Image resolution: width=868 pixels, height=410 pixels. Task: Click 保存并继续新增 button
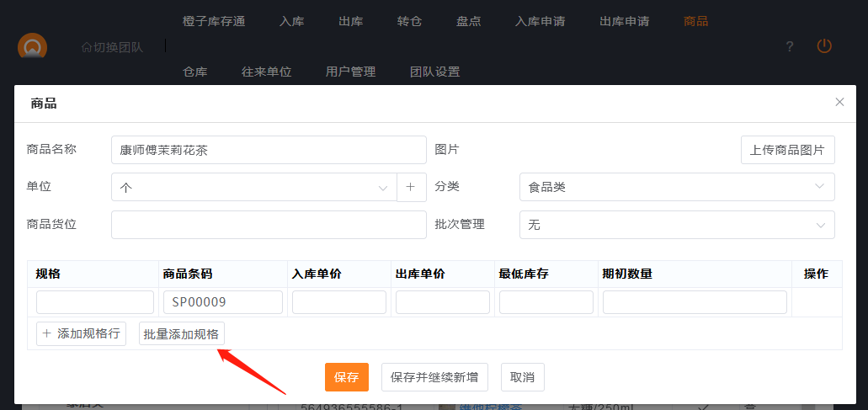point(434,377)
